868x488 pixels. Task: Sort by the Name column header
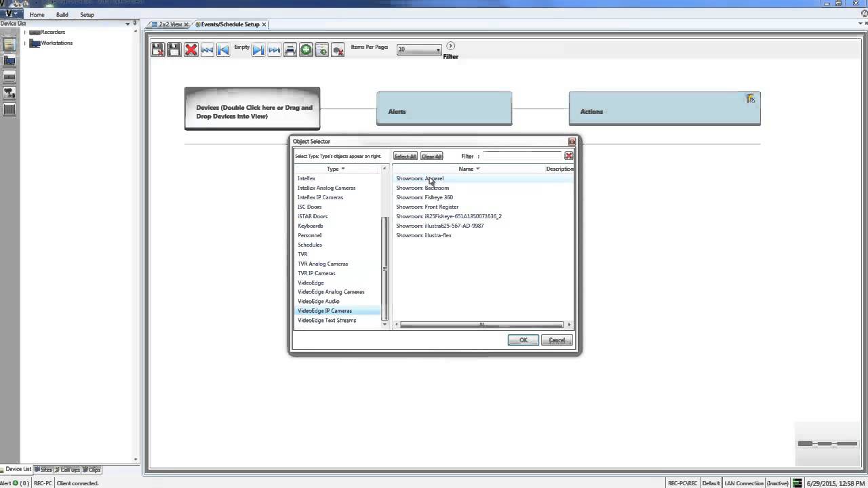(x=469, y=169)
